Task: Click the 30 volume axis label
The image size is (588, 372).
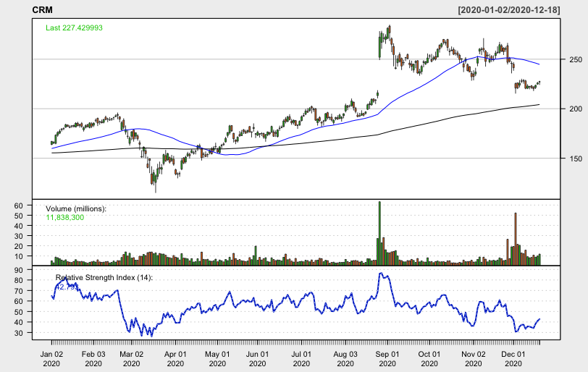Action: (19, 236)
